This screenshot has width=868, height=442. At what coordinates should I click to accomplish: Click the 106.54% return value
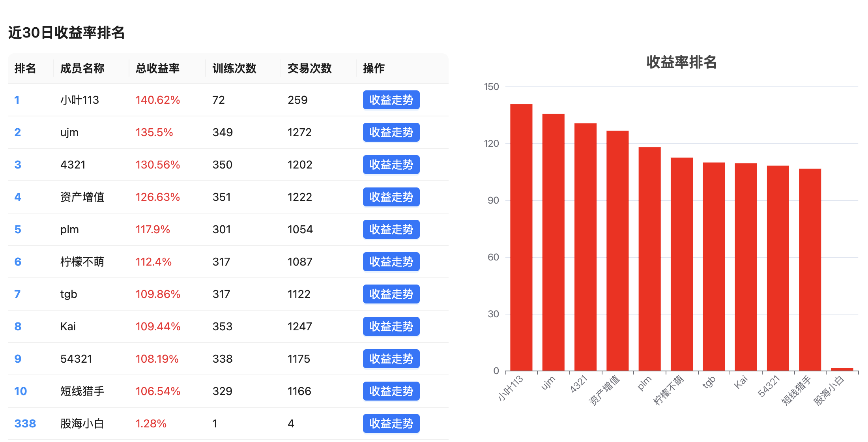click(158, 391)
